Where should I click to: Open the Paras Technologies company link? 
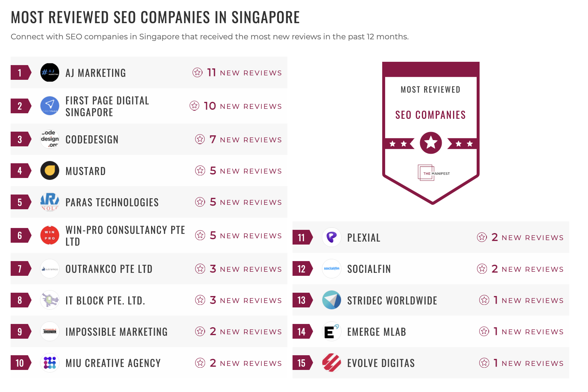tap(112, 202)
